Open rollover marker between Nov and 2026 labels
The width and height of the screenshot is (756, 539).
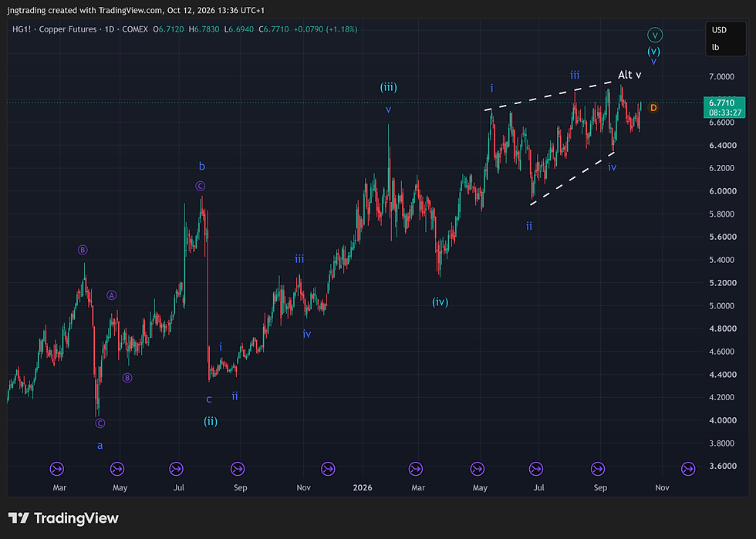click(x=328, y=468)
